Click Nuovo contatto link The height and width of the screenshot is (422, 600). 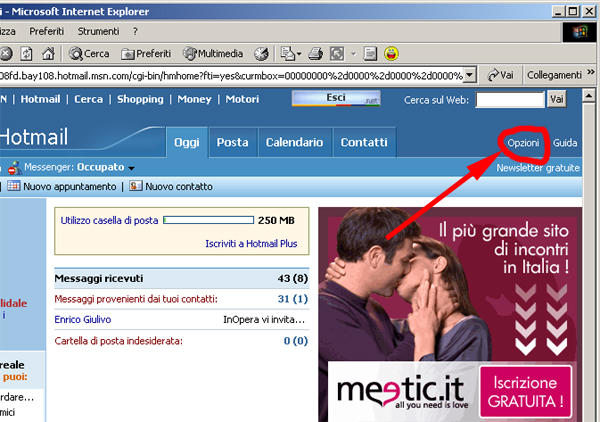click(179, 187)
